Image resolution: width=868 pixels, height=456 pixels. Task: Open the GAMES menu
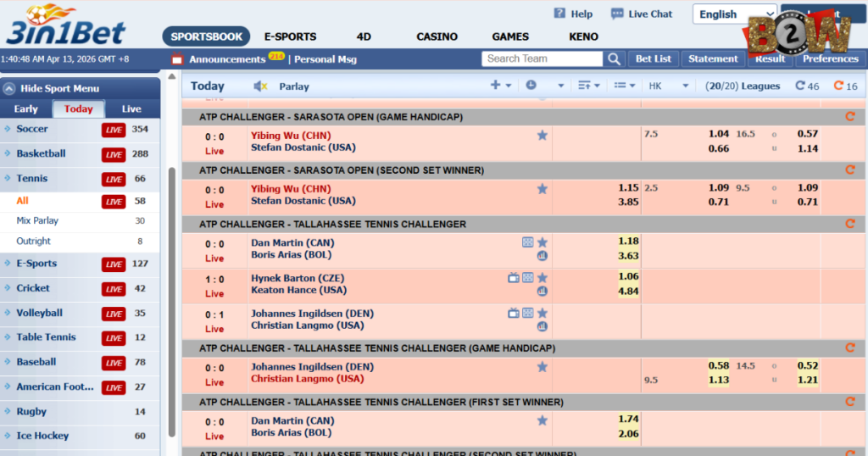(x=510, y=36)
